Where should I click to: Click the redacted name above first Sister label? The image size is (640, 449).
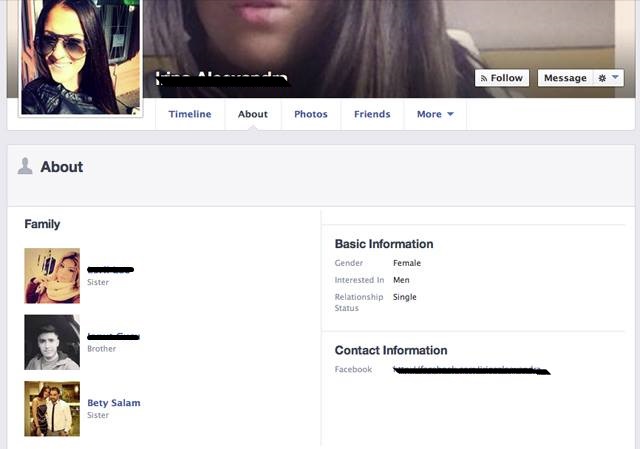(110, 270)
